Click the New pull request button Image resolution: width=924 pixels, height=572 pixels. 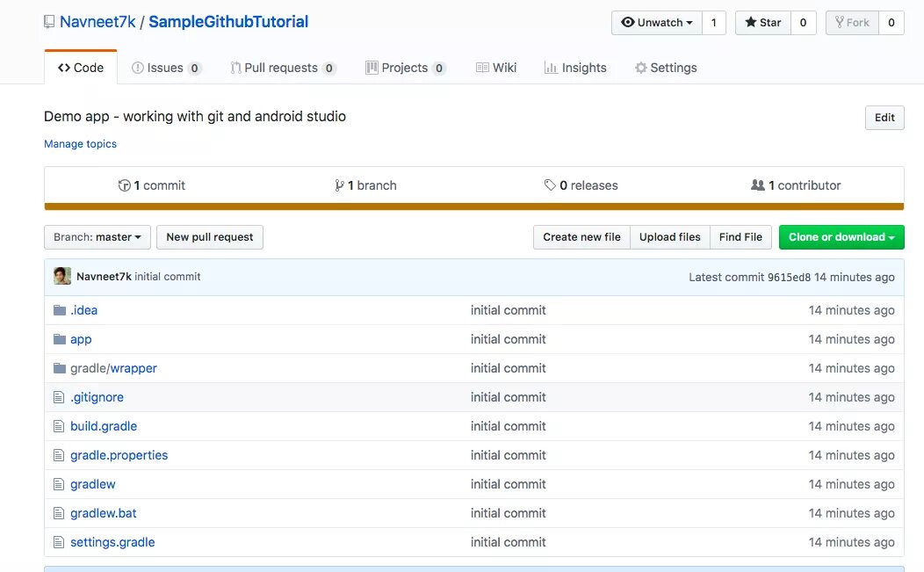(210, 237)
